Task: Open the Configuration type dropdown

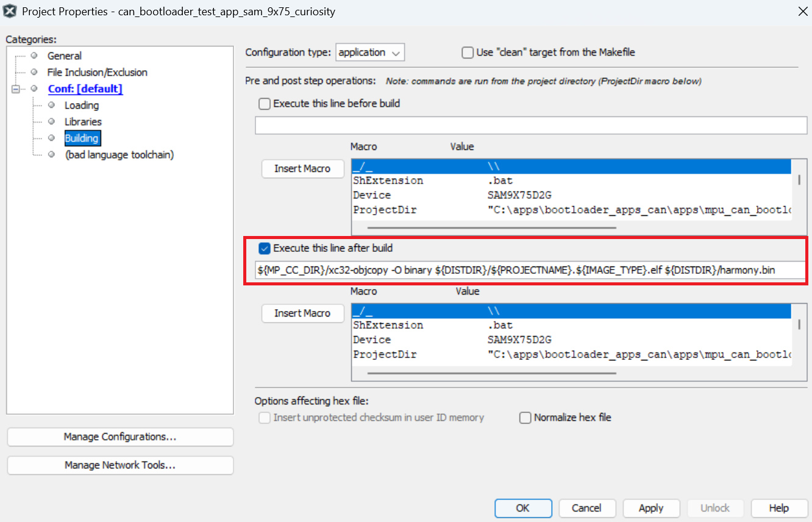Action: [369, 52]
